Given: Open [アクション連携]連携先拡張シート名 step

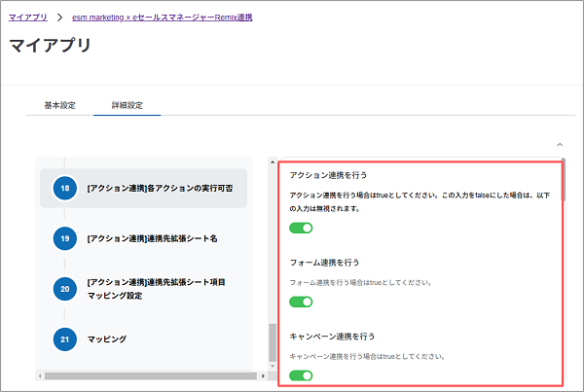Looking at the screenshot, I should coord(151,237).
